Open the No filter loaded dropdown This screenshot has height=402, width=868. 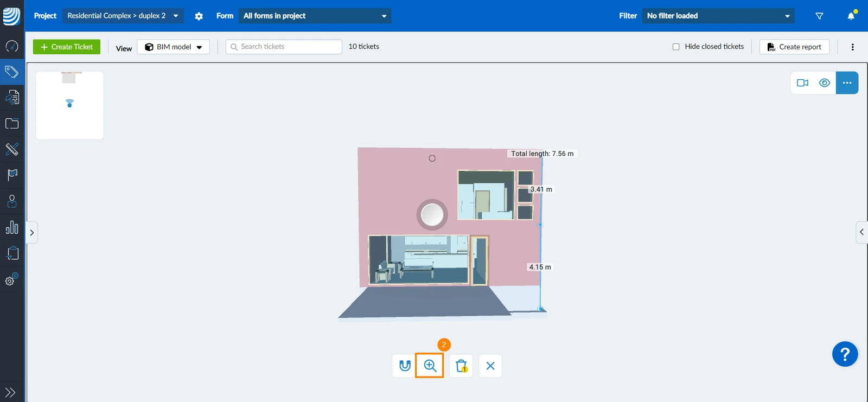pos(718,16)
